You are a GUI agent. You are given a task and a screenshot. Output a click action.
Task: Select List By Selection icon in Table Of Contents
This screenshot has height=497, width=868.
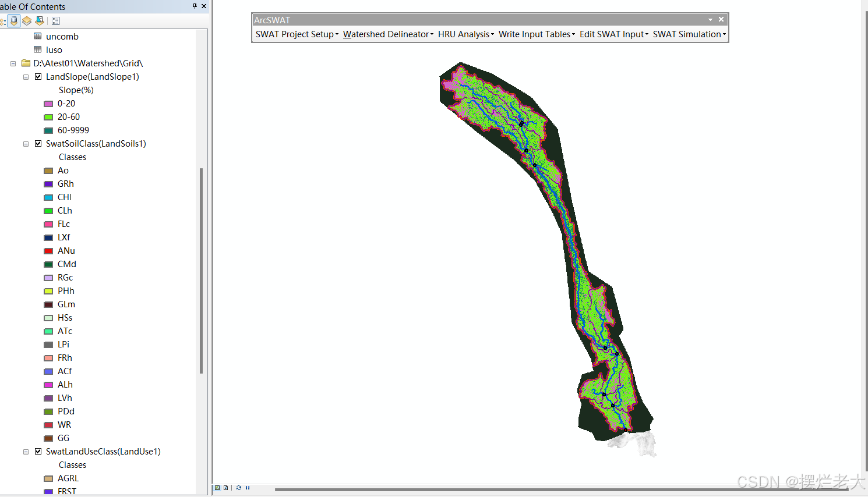[x=40, y=21]
